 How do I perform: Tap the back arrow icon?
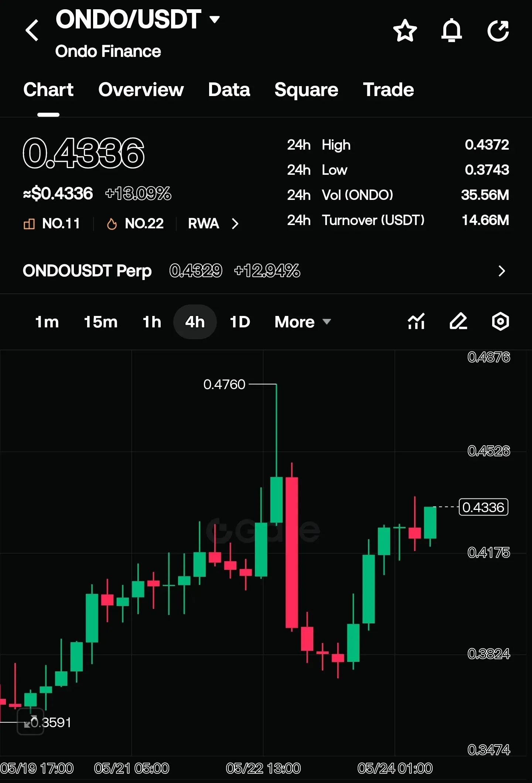tap(32, 30)
